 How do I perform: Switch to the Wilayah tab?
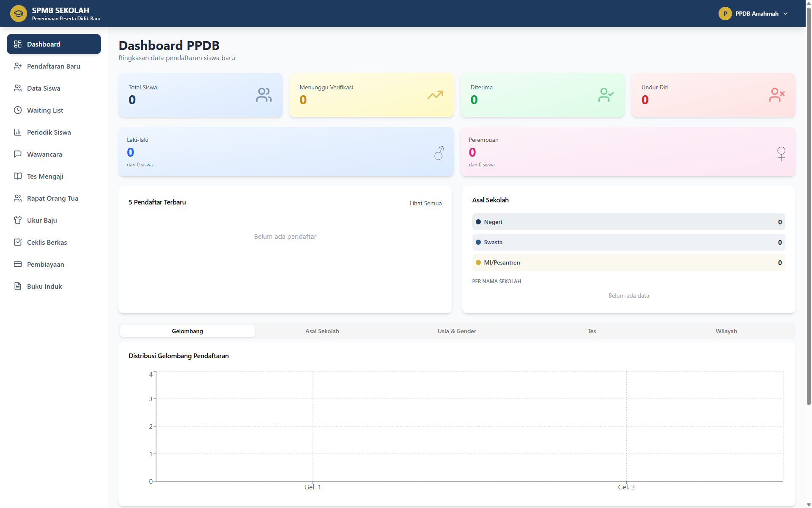coord(726,331)
